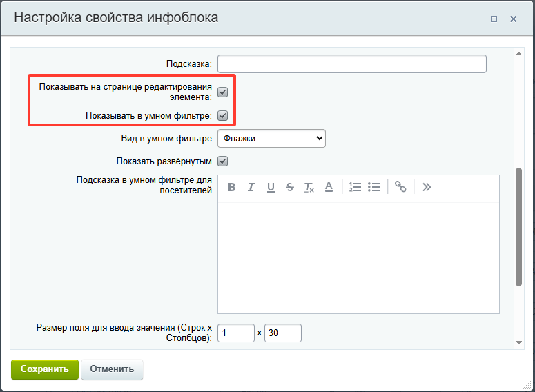
Task: Open the 'Вид в умном фильтре' dropdown
Action: click(x=271, y=139)
